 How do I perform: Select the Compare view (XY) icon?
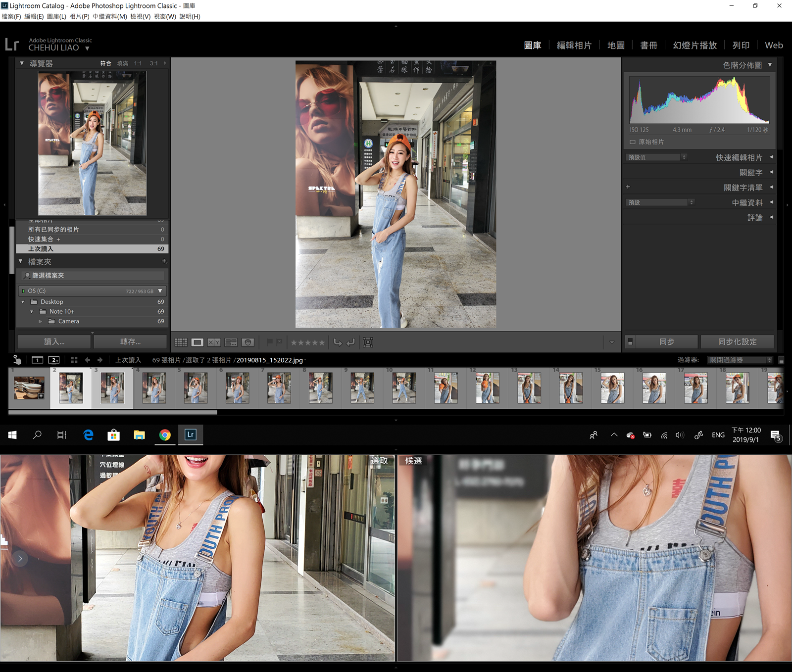click(214, 342)
